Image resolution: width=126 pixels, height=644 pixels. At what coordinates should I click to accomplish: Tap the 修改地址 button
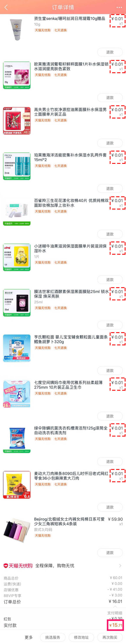tap(81, 637)
